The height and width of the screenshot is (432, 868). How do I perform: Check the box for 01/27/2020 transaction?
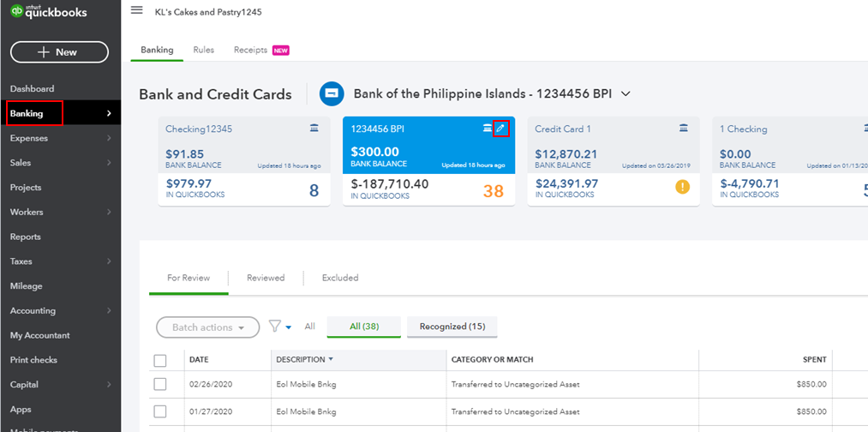tap(160, 411)
